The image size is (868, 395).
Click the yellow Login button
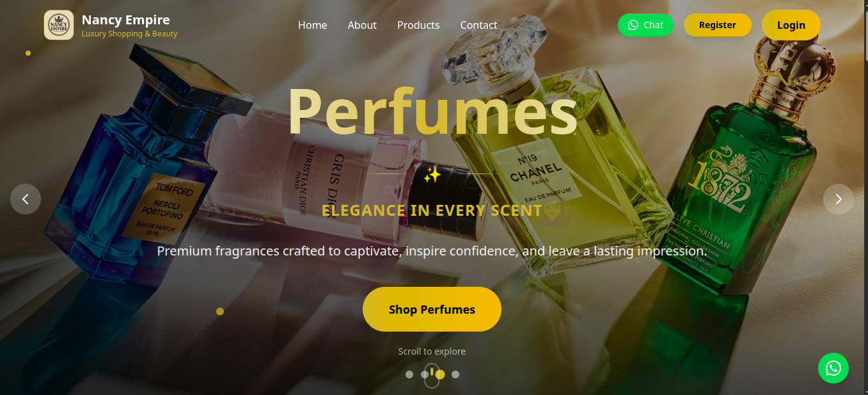(x=791, y=25)
